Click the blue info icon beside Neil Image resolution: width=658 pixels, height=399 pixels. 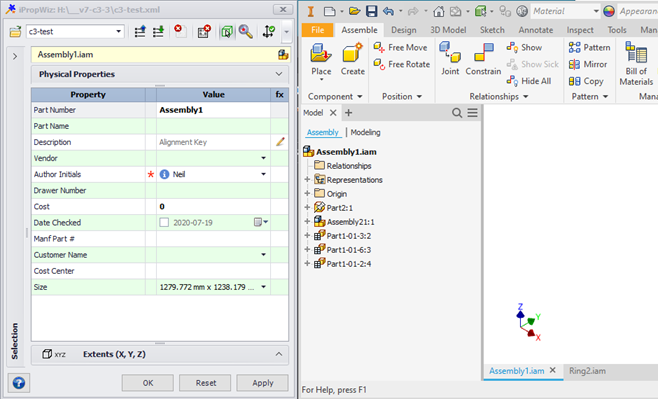(x=164, y=174)
